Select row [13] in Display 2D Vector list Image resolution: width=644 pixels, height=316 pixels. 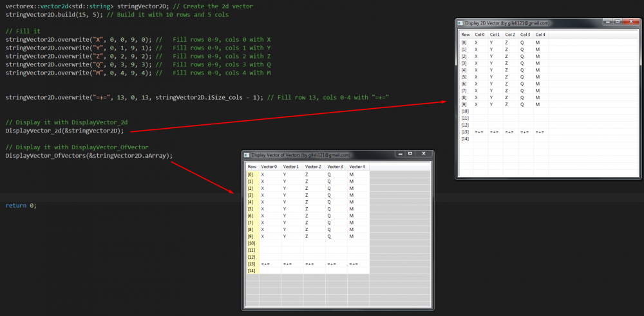(x=464, y=132)
